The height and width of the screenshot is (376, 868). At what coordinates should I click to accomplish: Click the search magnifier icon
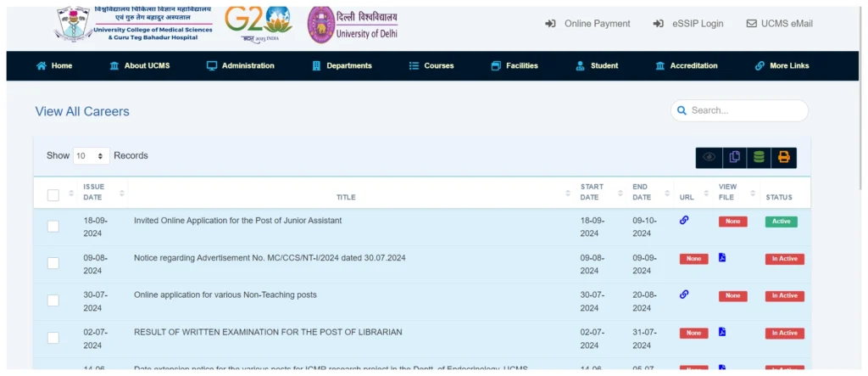click(682, 110)
